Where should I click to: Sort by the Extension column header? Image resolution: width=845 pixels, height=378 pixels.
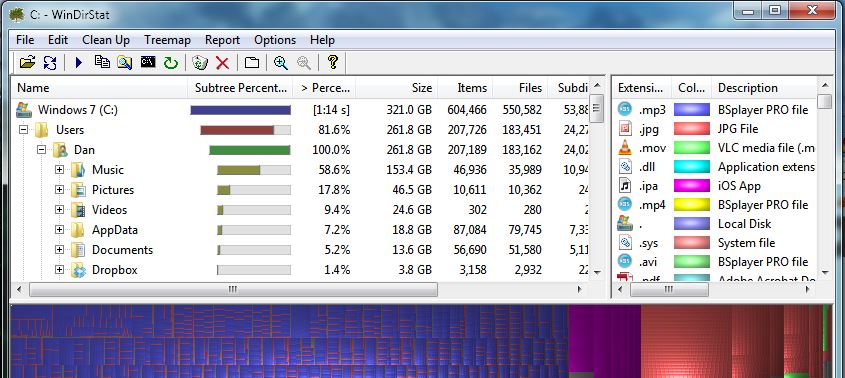click(x=642, y=88)
